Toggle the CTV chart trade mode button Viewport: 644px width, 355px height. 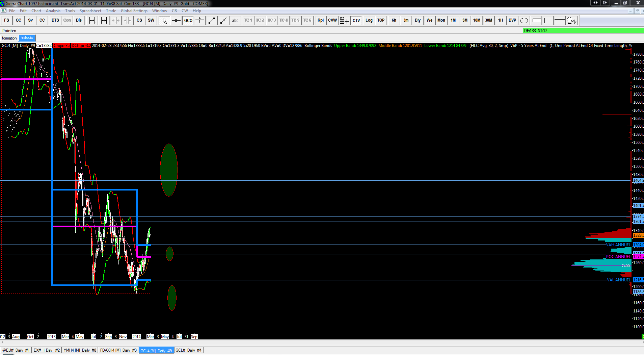pyautogui.click(x=356, y=20)
